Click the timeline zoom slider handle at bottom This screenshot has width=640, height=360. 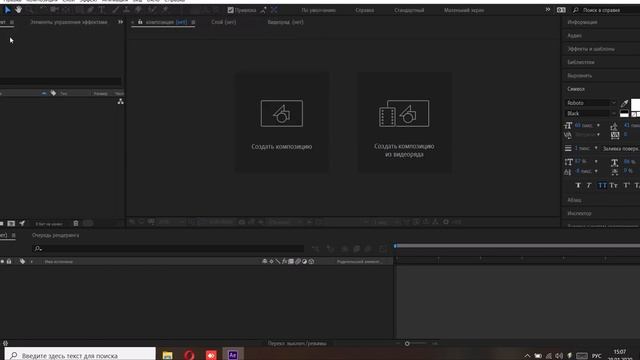point(407,344)
